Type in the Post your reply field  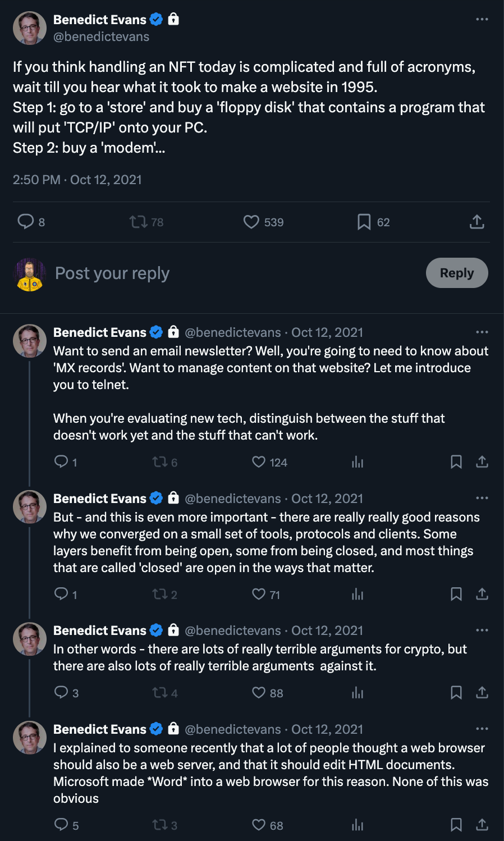tap(224, 273)
